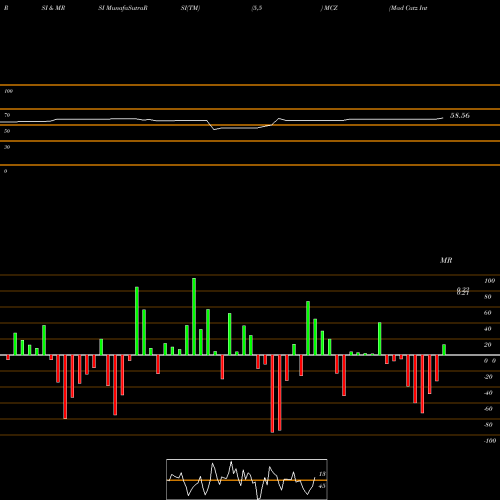The image size is (500, 500).
Task: Click the 58.56 RSI value label
Action: coord(460,116)
